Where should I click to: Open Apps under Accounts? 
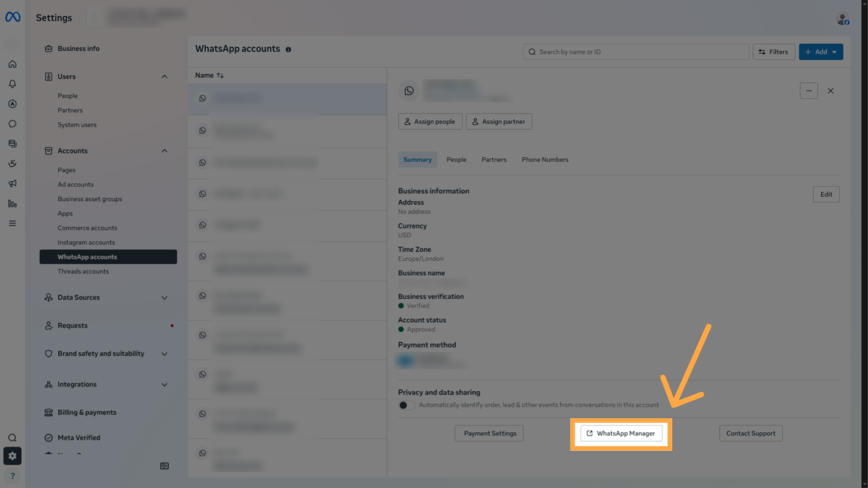pos(65,213)
